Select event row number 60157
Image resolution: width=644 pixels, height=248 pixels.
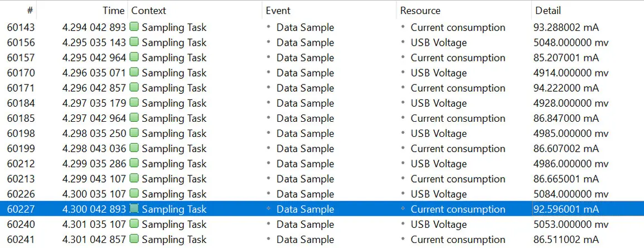point(21,58)
